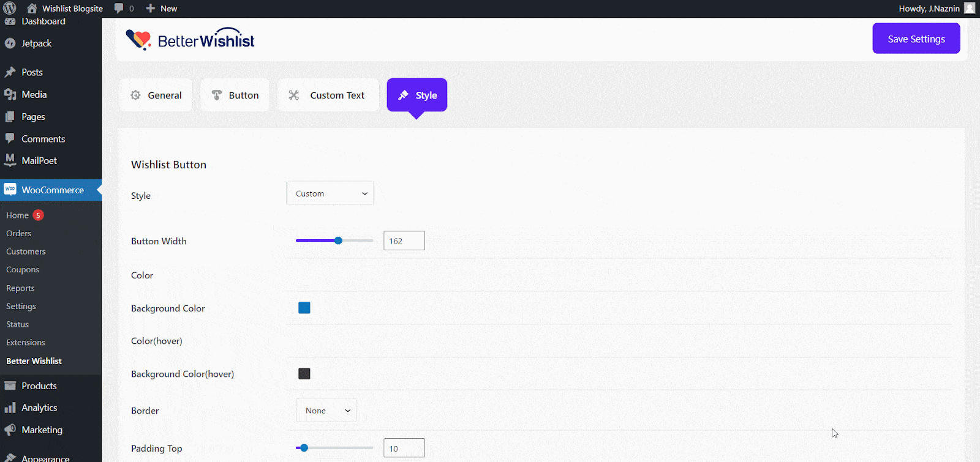Click the Wishlist Button section heading

168,165
